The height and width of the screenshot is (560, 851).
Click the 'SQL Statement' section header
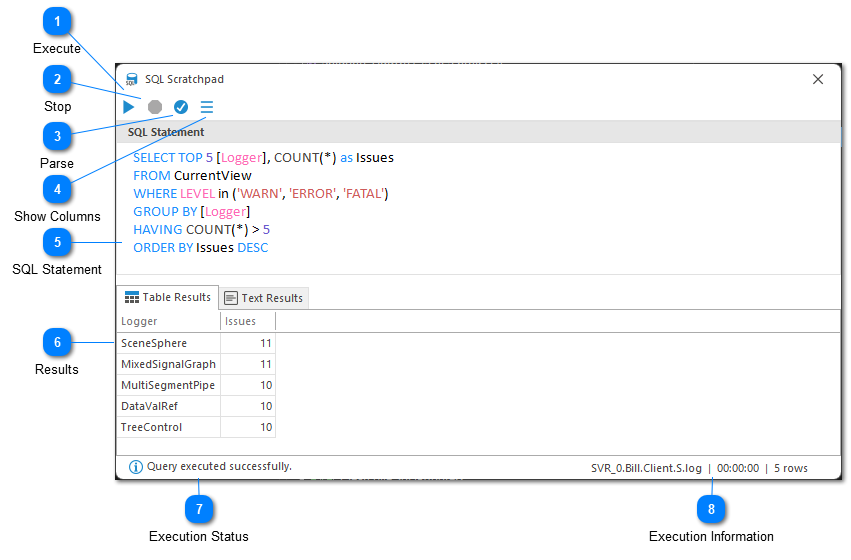tap(166, 132)
